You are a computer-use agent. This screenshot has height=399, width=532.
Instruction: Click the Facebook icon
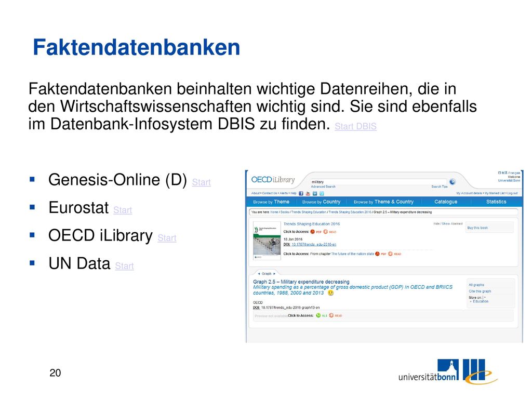[301, 193]
